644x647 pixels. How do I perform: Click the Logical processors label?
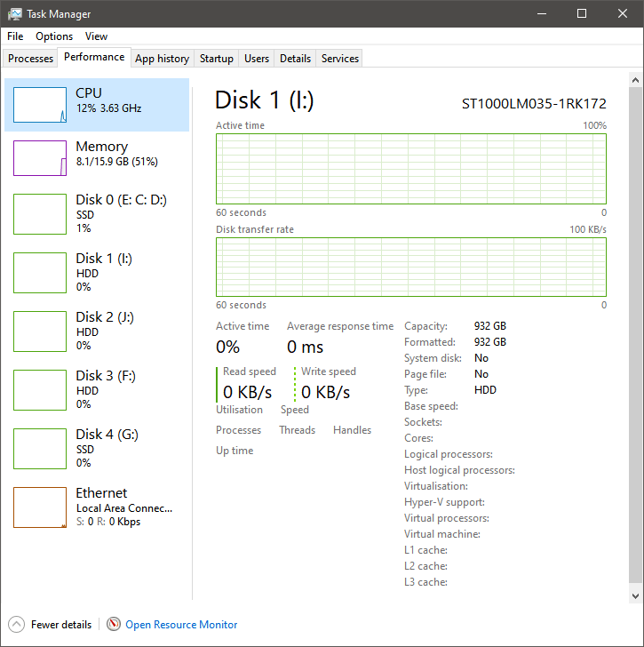click(x=449, y=454)
